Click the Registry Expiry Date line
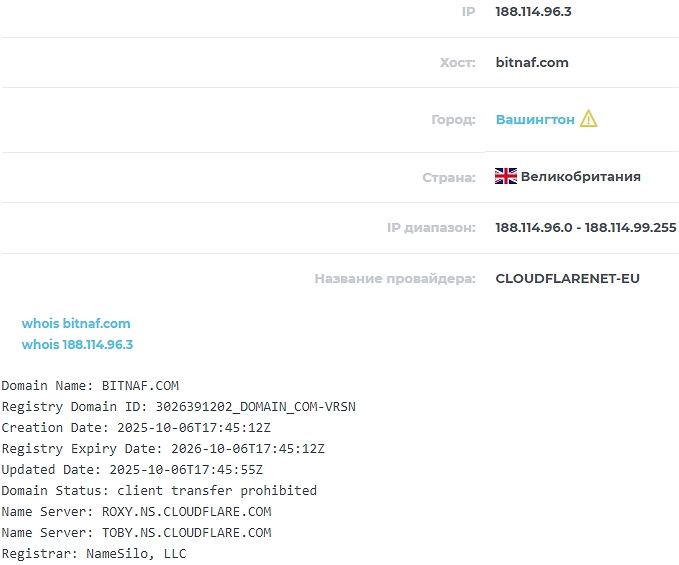 click(163, 449)
